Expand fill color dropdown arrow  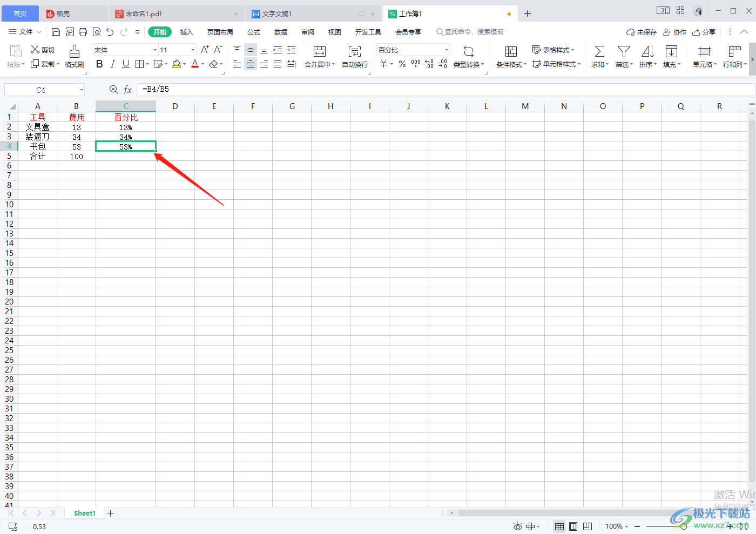click(184, 64)
